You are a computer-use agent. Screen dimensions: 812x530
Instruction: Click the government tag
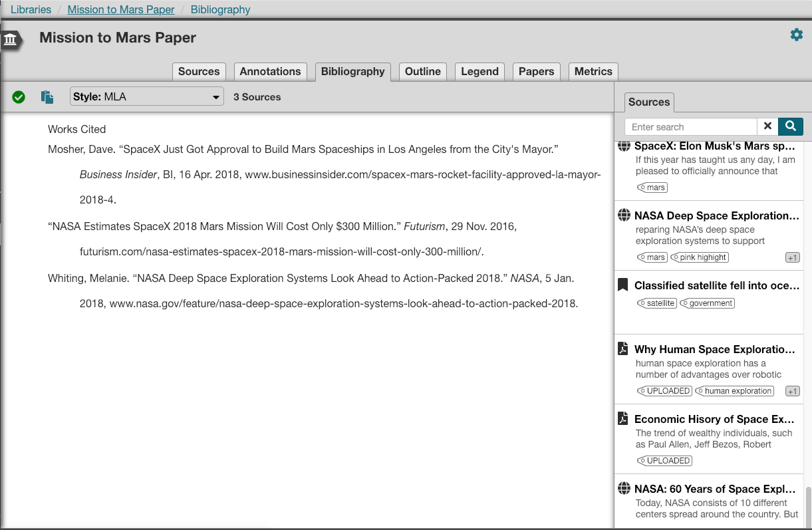(x=708, y=303)
